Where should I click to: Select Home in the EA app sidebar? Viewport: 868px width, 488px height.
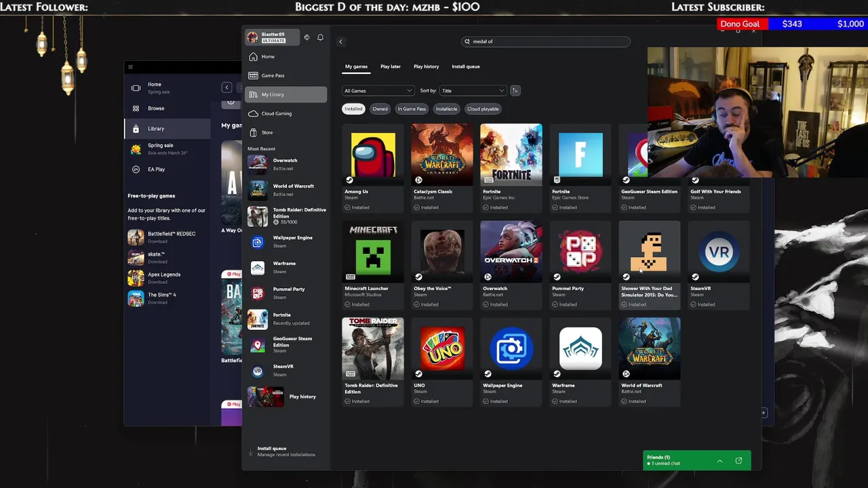coord(167,87)
